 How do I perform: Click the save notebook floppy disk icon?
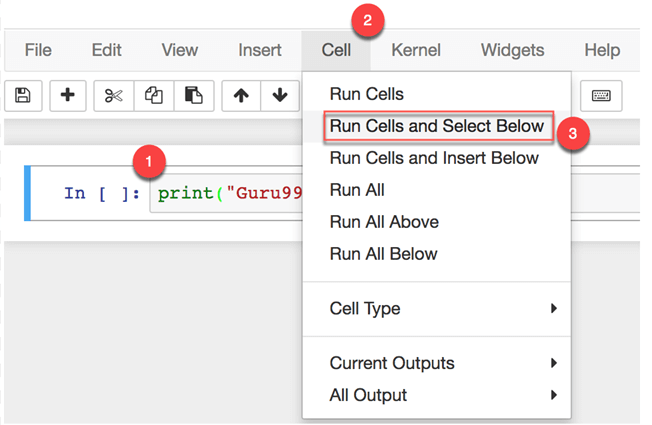(x=23, y=95)
